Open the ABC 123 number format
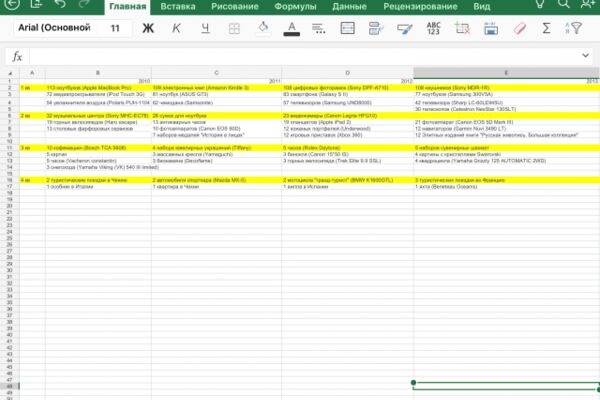This screenshot has width=600, height=400. tap(433, 28)
